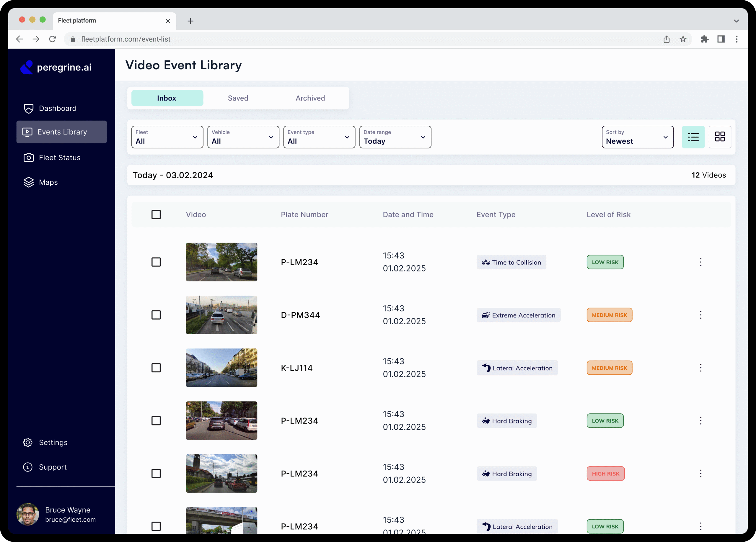Image resolution: width=756 pixels, height=542 pixels.
Task: Tick checkbox for K-LJ114 event row
Action: [156, 368]
